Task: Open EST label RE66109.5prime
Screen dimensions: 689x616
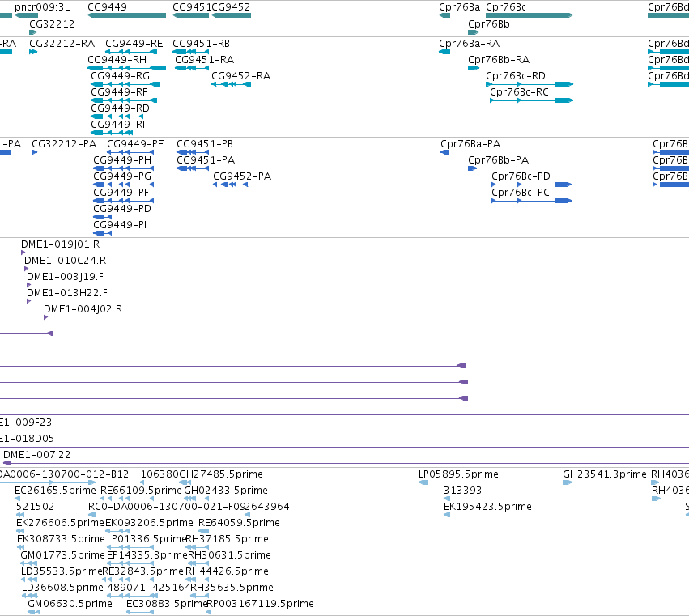Action: [x=141, y=491]
